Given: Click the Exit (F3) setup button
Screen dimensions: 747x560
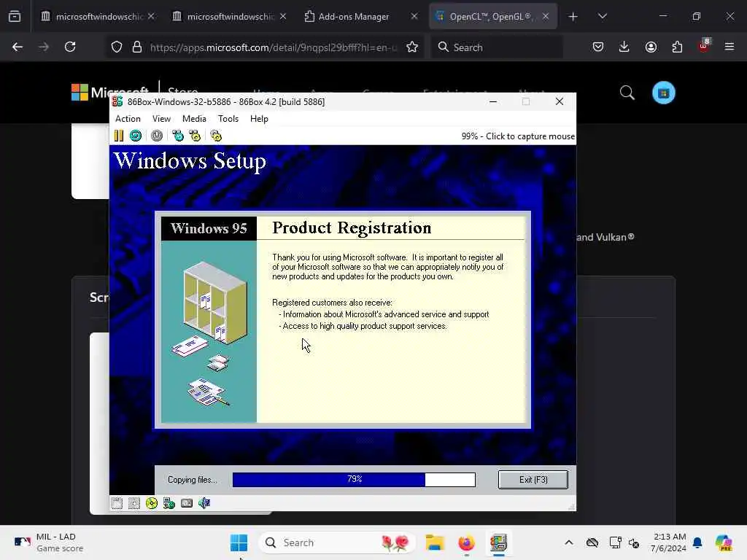Looking at the screenshot, I should [533, 480].
